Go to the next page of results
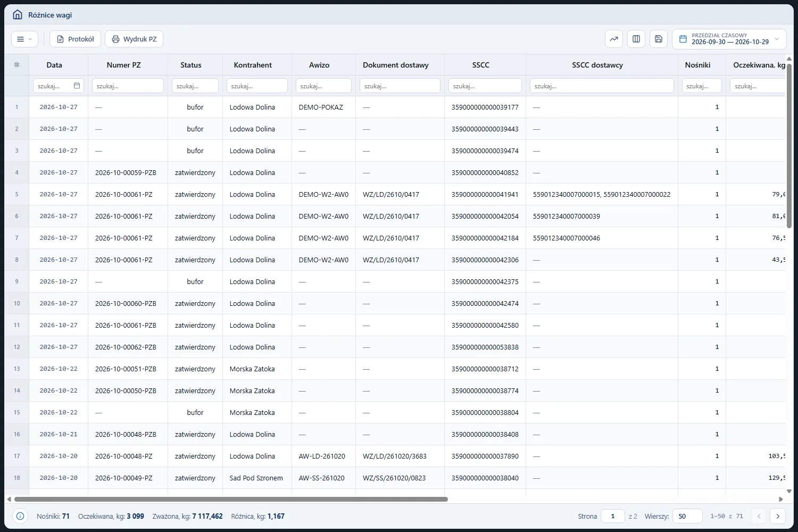This screenshot has height=532, width=798. coord(778,516)
